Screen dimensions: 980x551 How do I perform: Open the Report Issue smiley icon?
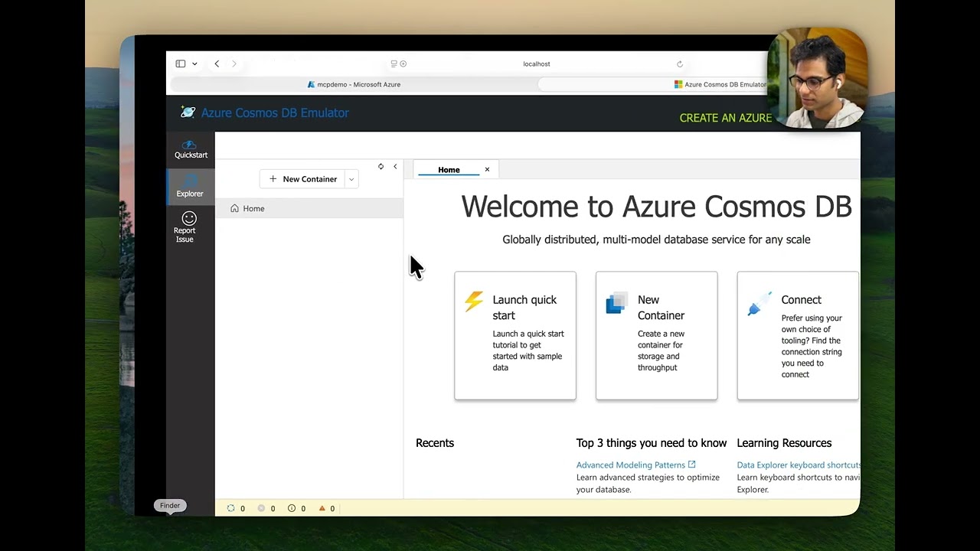(189, 219)
